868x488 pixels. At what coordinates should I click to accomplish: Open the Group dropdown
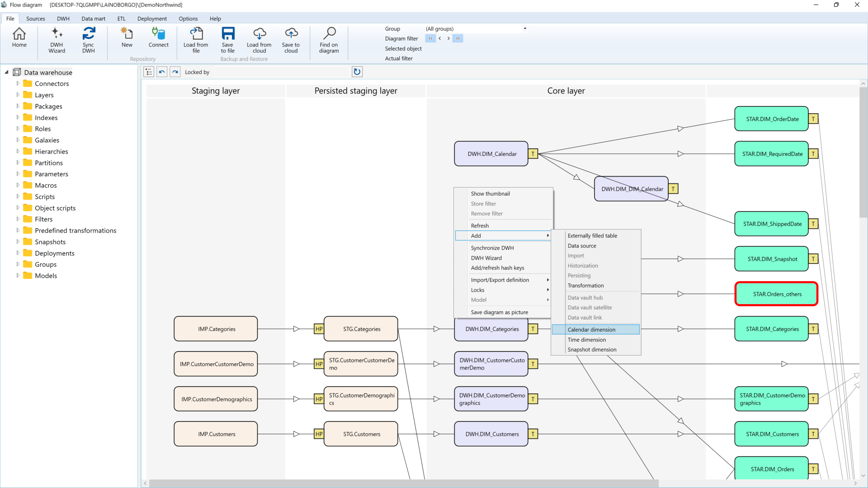525,28
